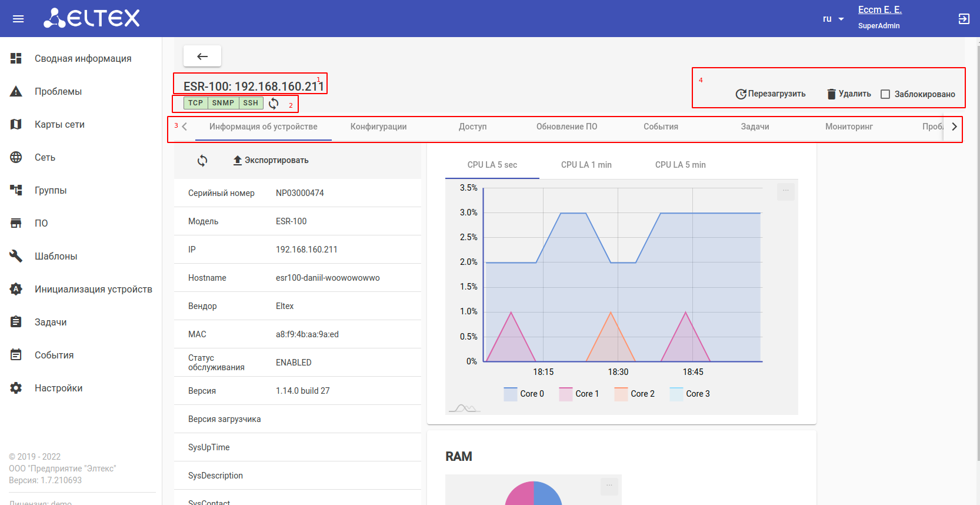The image size is (980, 505).
Task: Refresh device information with sync icon
Action: click(x=202, y=161)
